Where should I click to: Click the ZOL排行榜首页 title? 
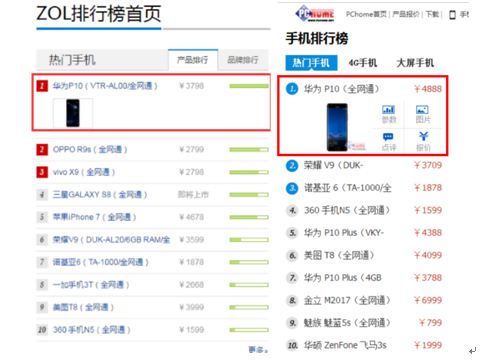pos(99,14)
